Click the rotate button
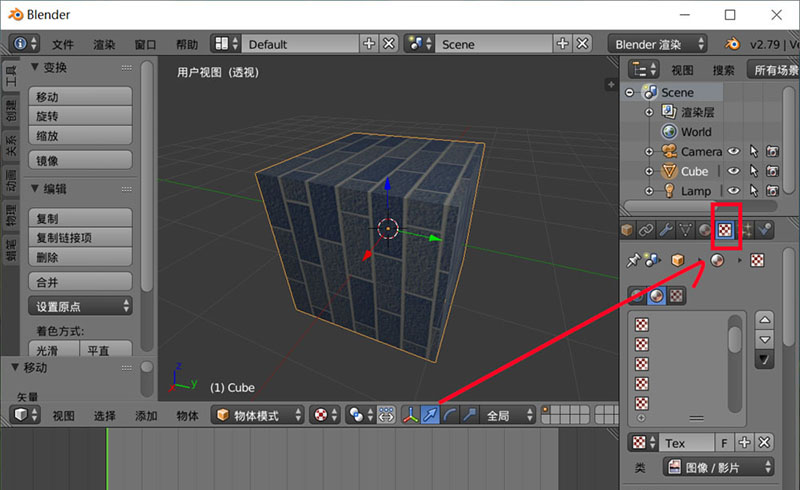This screenshot has width=800, height=490. click(80, 116)
